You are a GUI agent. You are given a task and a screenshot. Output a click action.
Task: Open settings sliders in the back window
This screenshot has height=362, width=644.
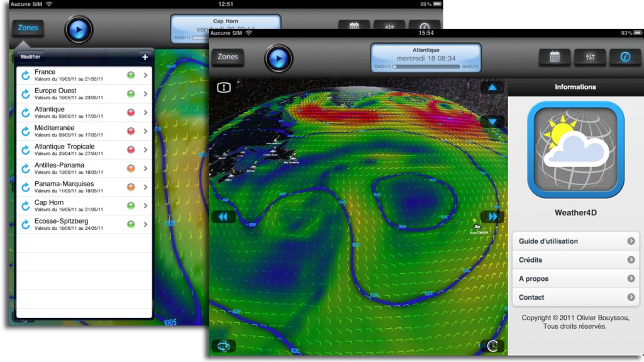389,25
